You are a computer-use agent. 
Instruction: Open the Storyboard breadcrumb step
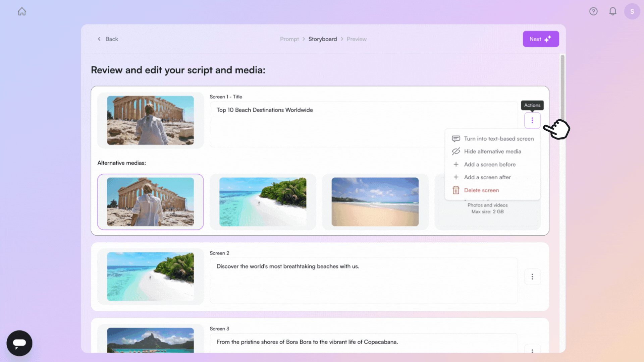coord(323,39)
